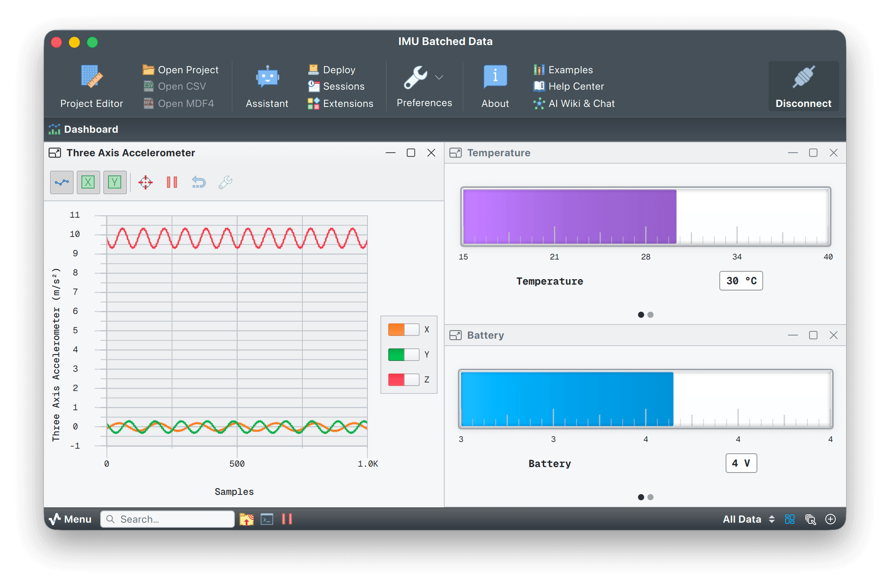The width and height of the screenshot is (890, 588).
Task: Open MDF4 file option
Action: click(x=178, y=103)
